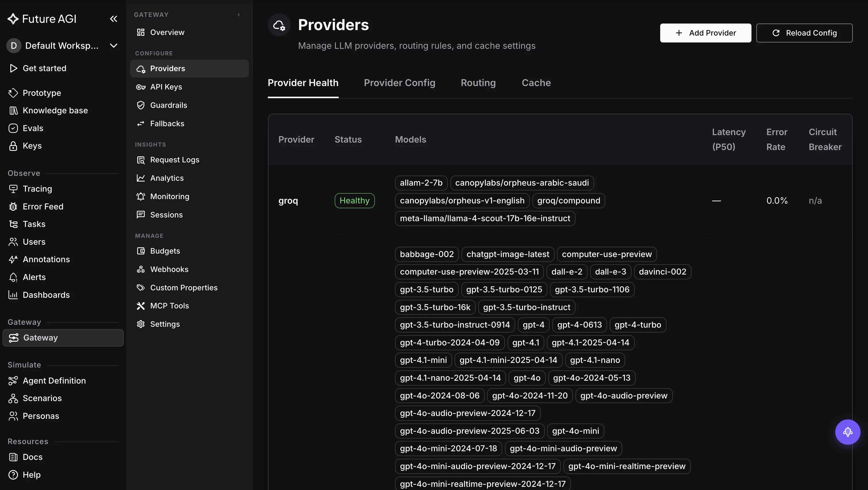Collapse the Gateway submenu panel chevron
Image resolution: width=868 pixels, height=490 pixels.
pyautogui.click(x=239, y=14)
